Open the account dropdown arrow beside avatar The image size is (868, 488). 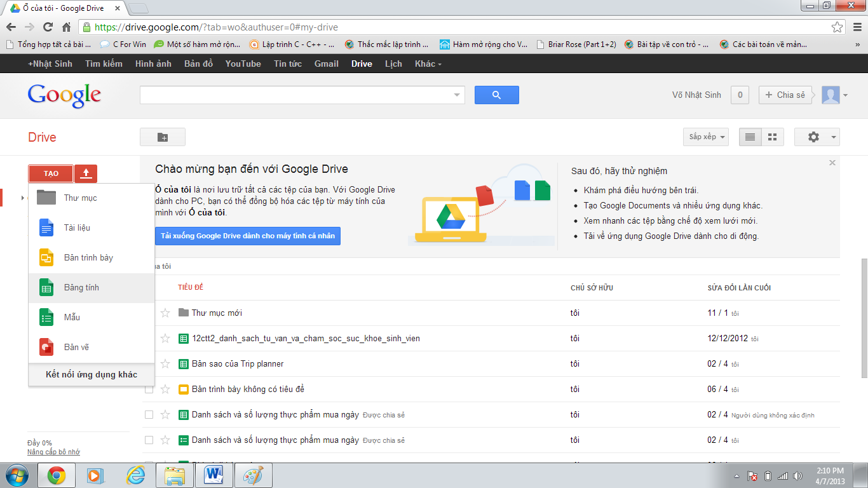click(x=845, y=96)
